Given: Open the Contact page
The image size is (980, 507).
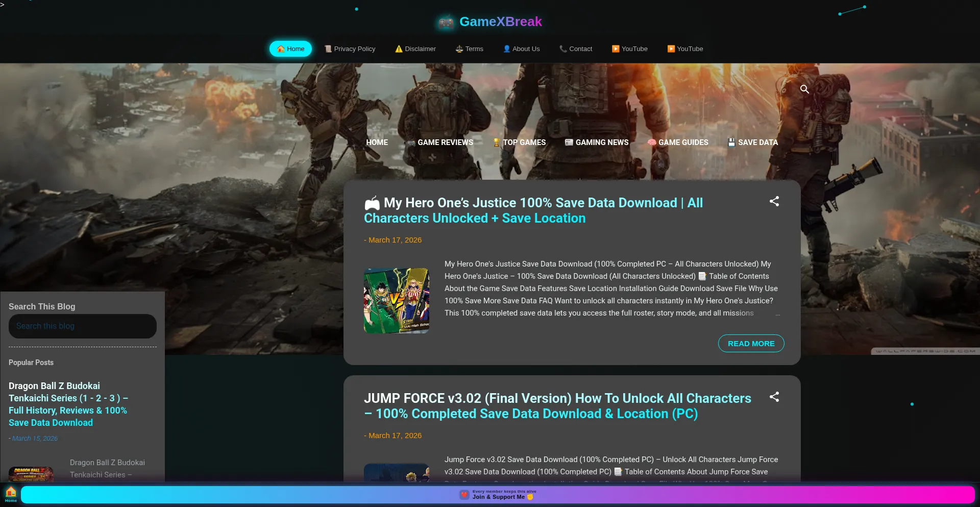Looking at the screenshot, I should pos(576,49).
